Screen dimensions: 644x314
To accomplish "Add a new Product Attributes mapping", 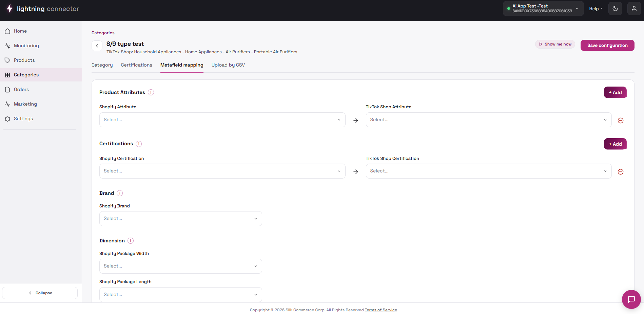I will click(615, 92).
